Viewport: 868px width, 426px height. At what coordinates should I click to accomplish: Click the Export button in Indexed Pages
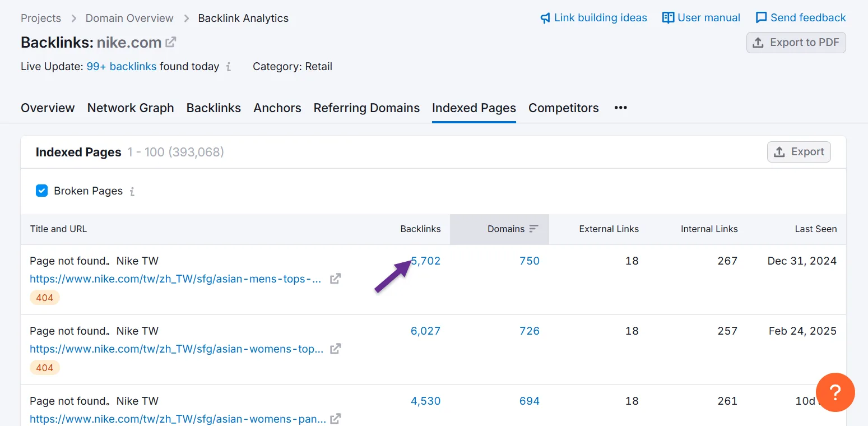pyautogui.click(x=799, y=152)
